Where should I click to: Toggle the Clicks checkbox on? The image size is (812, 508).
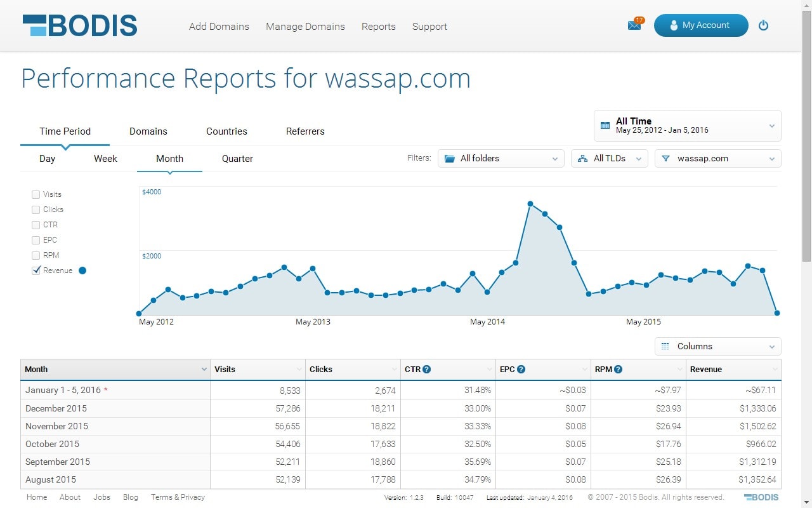click(36, 210)
